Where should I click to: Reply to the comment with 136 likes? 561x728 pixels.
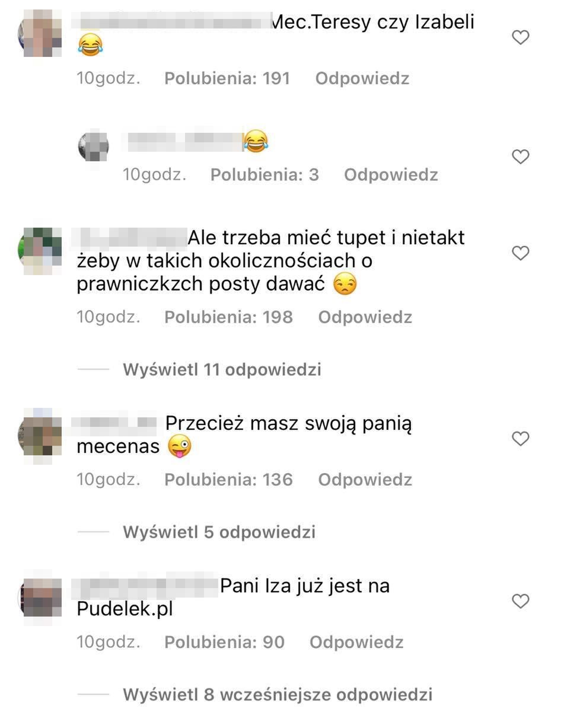(x=365, y=480)
